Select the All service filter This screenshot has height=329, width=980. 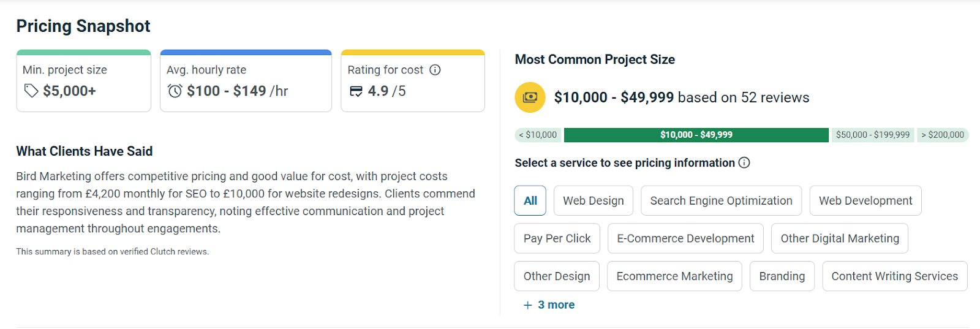[530, 201]
